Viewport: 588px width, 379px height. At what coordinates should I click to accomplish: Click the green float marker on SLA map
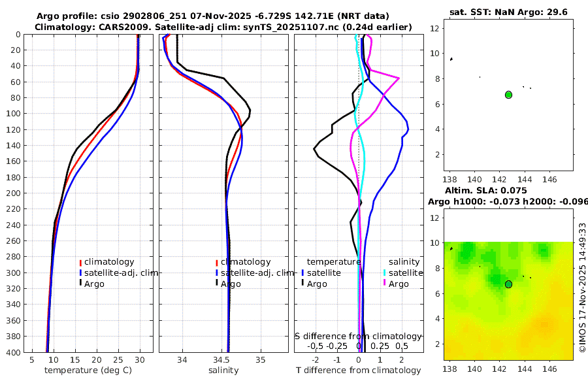tap(508, 284)
